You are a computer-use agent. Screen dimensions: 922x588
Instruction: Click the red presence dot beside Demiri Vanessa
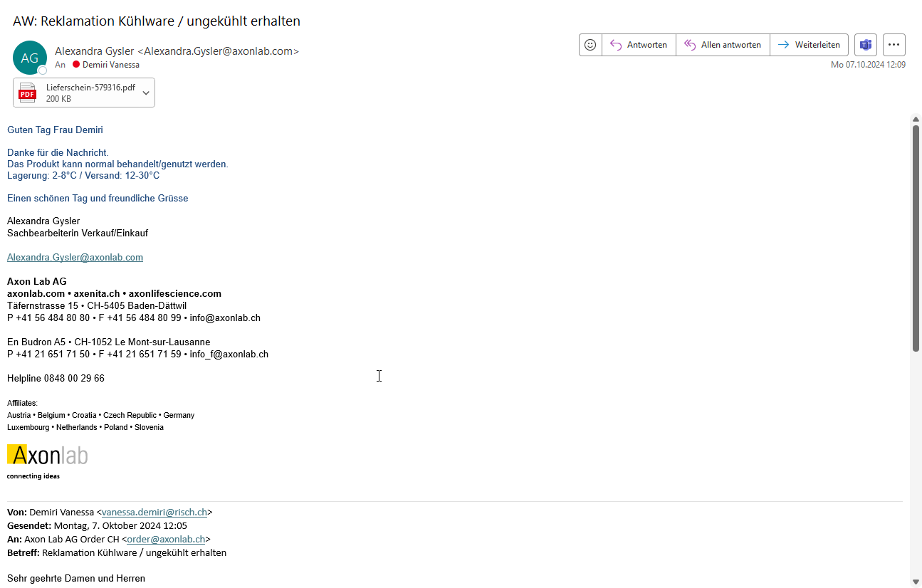coord(76,65)
